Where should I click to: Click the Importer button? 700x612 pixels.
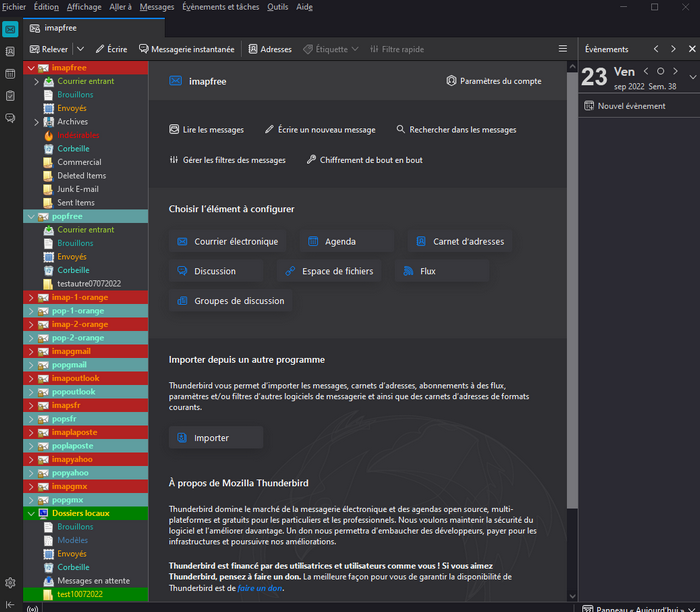click(x=216, y=437)
